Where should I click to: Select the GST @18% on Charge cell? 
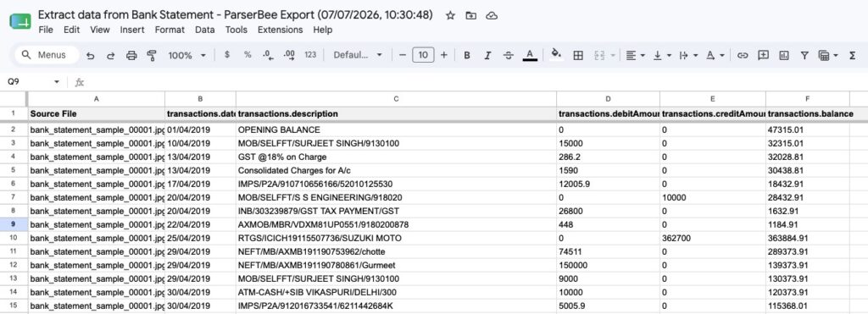click(396, 157)
